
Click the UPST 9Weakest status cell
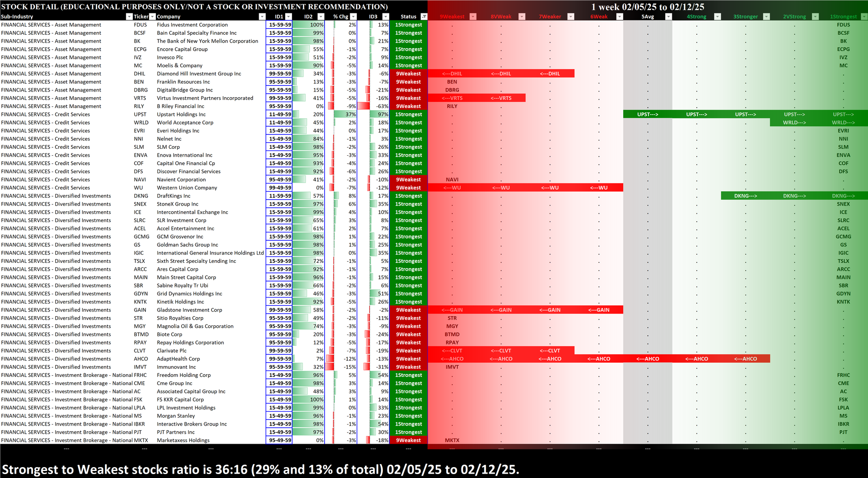pyautogui.click(x=452, y=115)
